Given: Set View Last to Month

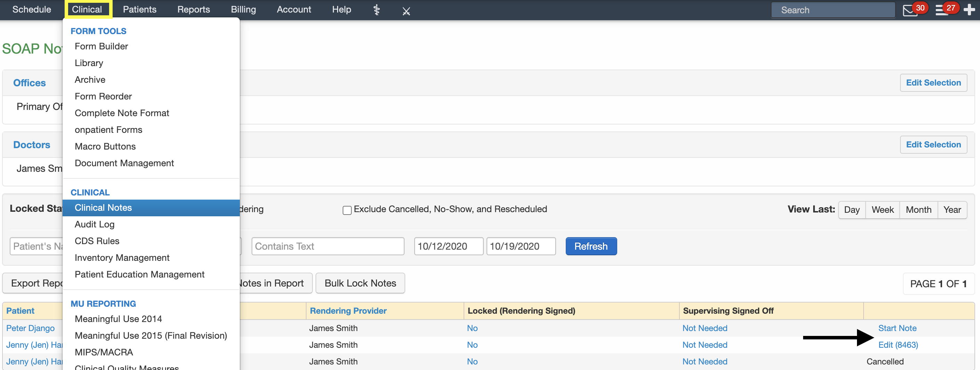Looking at the screenshot, I should (918, 210).
